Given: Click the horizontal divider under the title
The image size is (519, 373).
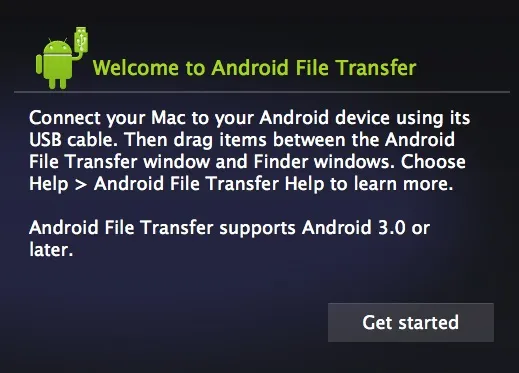Looking at the screenshot, I should tap(262, 92).
